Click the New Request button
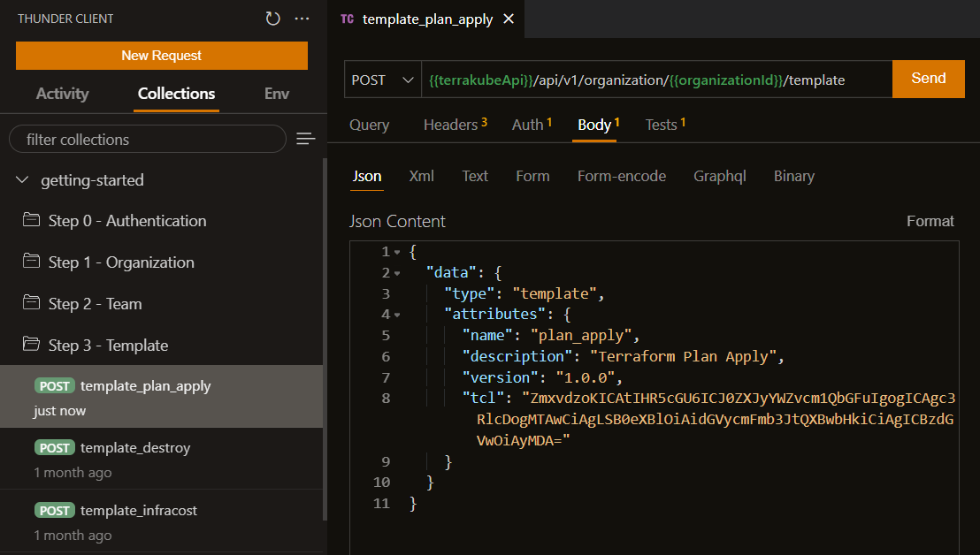 162,55
